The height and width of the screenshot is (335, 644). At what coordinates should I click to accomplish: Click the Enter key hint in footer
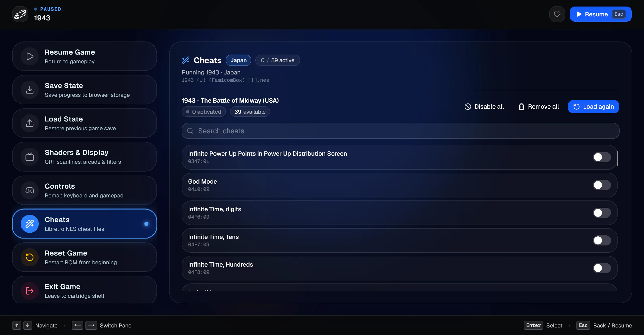coord(533,325)
